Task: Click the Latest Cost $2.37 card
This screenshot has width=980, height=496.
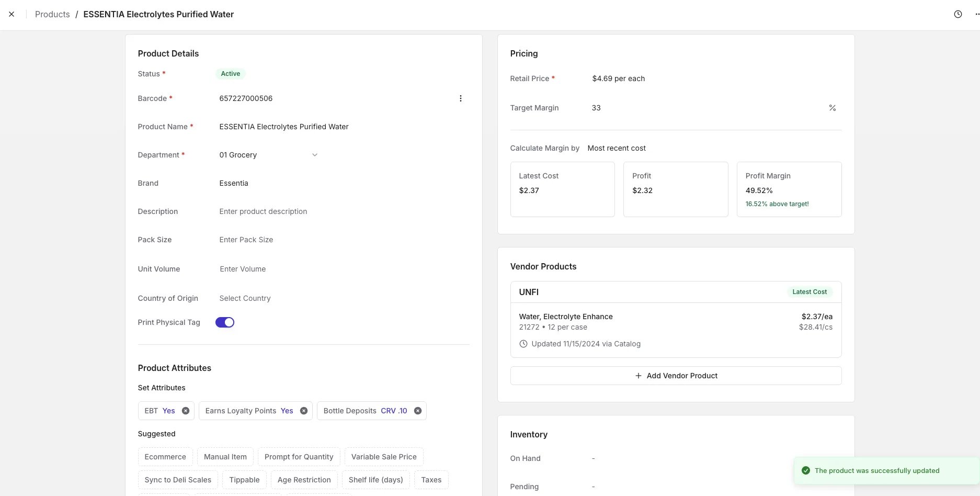Action: [562, 189]
